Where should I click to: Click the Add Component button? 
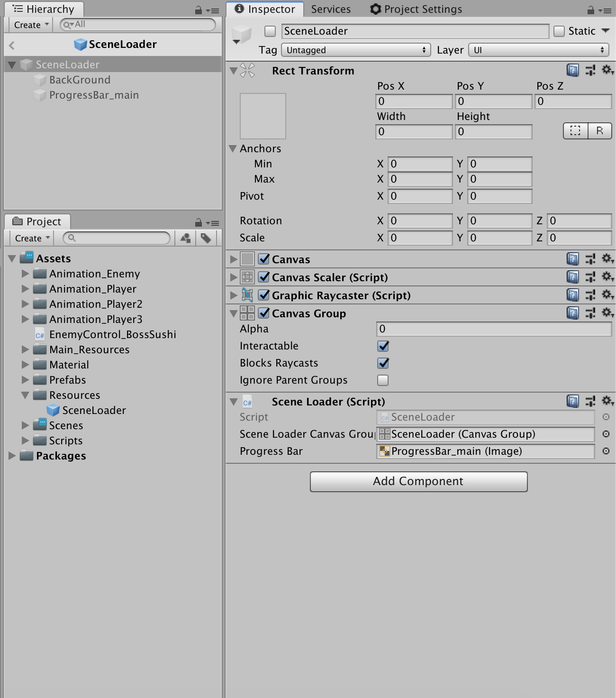pyautogui.click(x=418, y=481)
